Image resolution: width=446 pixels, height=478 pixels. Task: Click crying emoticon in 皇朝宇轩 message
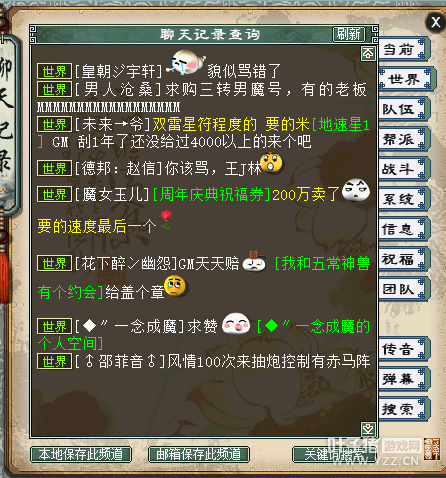pyautogui.click(x=186, y=63)
